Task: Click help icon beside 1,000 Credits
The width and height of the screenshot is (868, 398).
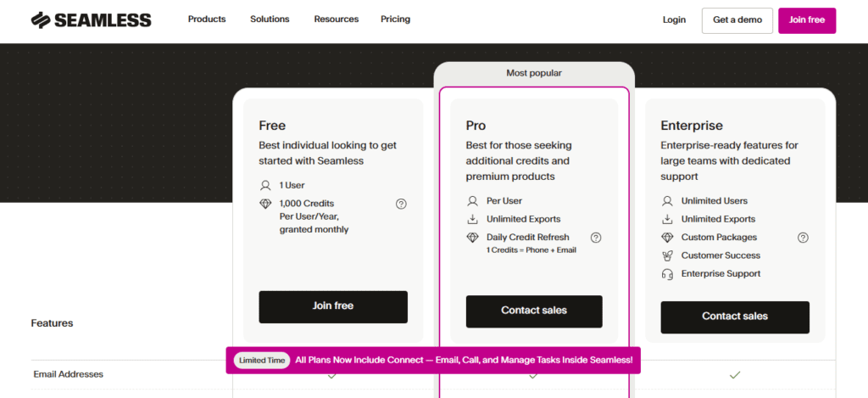Action: click(x=401, y=204)
